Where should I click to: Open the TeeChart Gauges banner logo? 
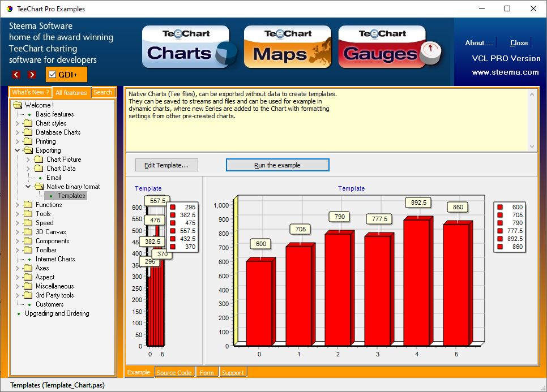click(390, 47)
